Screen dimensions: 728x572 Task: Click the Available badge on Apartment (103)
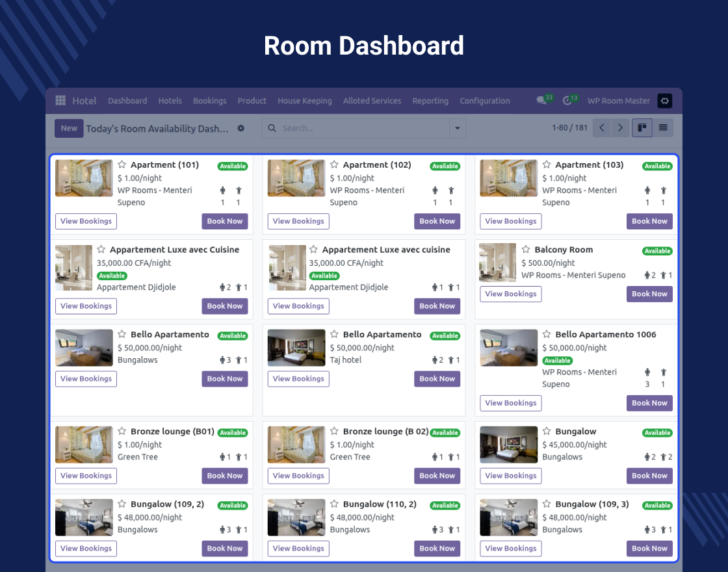pyautogui.click(x=657, y=166)
